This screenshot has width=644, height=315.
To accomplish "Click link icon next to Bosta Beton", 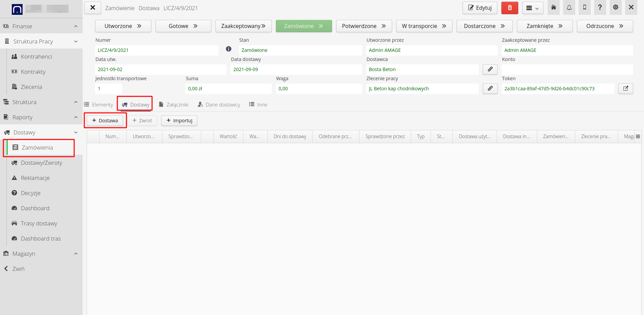I will (490, 69).
